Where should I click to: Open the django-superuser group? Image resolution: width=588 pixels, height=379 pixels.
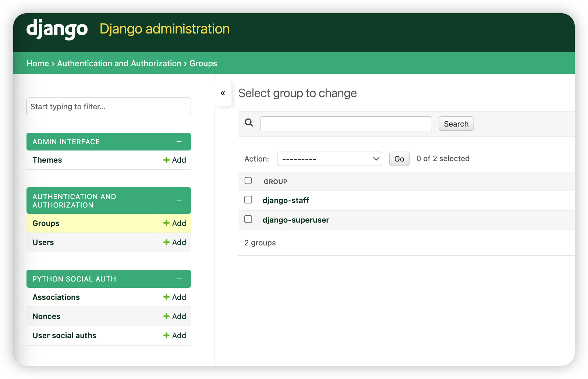296,220
